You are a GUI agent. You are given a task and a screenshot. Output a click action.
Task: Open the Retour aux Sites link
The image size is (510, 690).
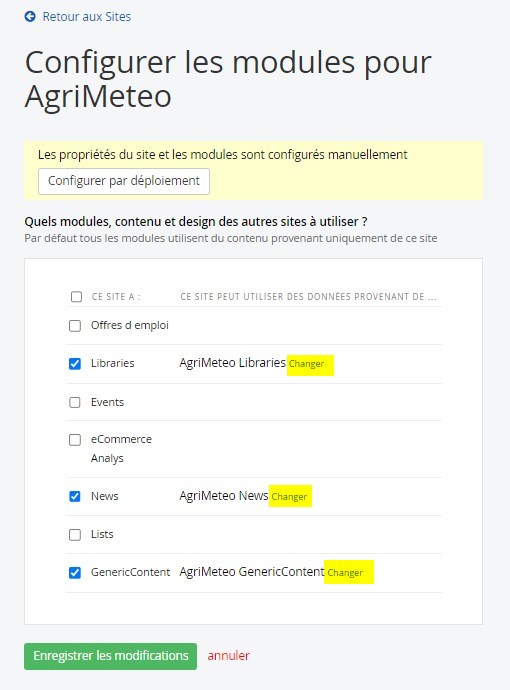pos(86,17)
